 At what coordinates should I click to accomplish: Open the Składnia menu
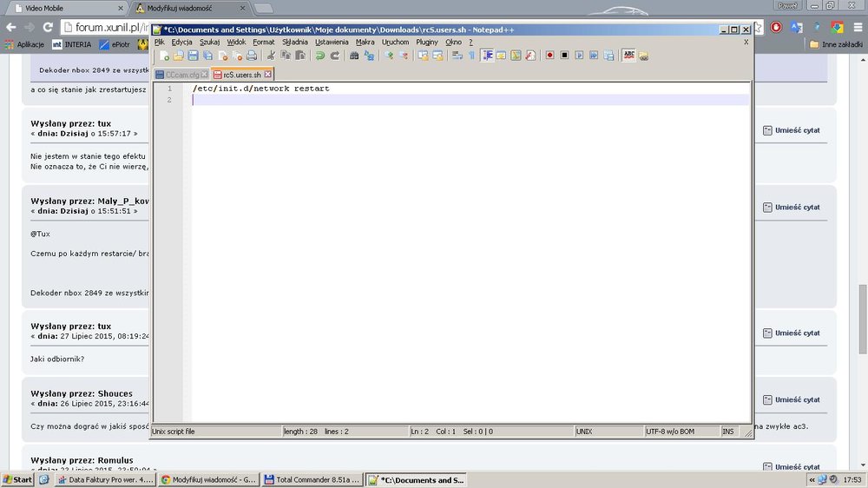(294, 42)
